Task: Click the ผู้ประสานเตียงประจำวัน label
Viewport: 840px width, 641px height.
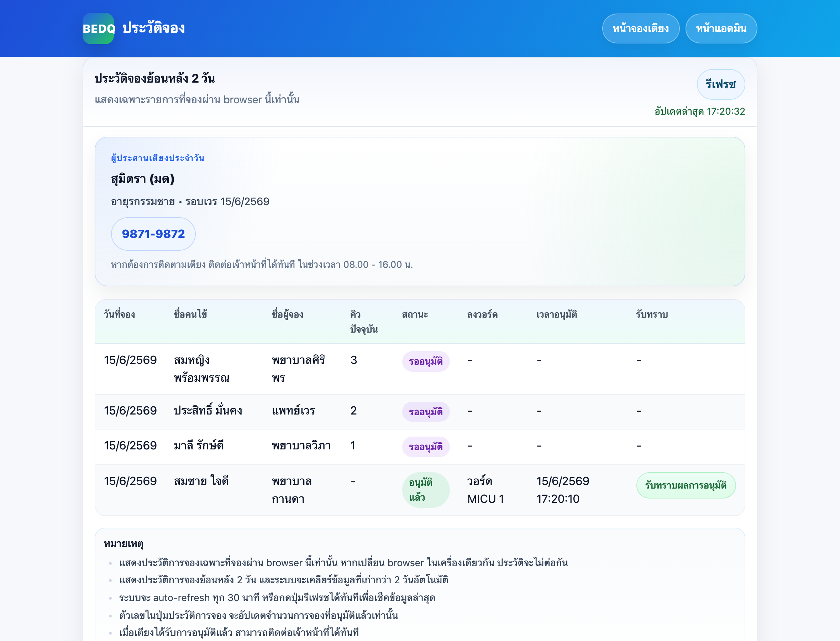Action: click(x=157, y=158)
